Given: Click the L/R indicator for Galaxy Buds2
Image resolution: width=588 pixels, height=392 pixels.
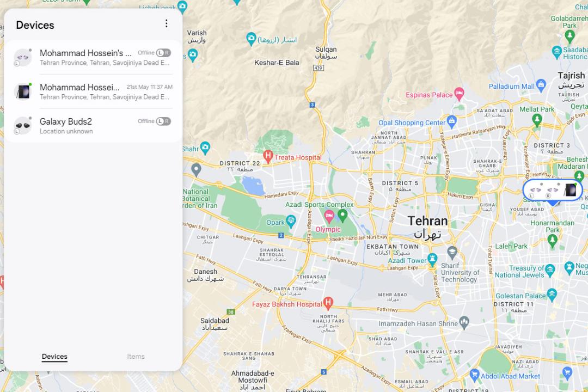Looking at the screenshot, I should 163,121.
